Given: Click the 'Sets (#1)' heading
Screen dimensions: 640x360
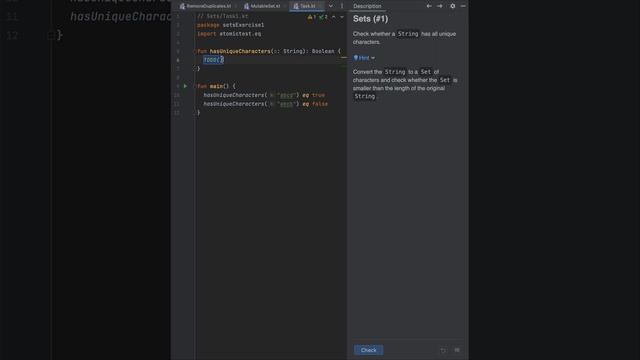Looking at the screenshot, I should [x=371, y=19].
